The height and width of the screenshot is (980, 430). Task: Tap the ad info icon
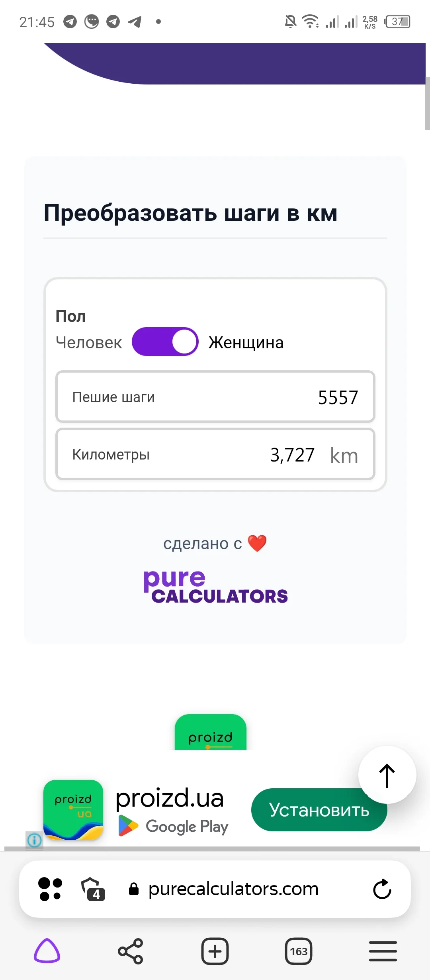pos(34,840)
